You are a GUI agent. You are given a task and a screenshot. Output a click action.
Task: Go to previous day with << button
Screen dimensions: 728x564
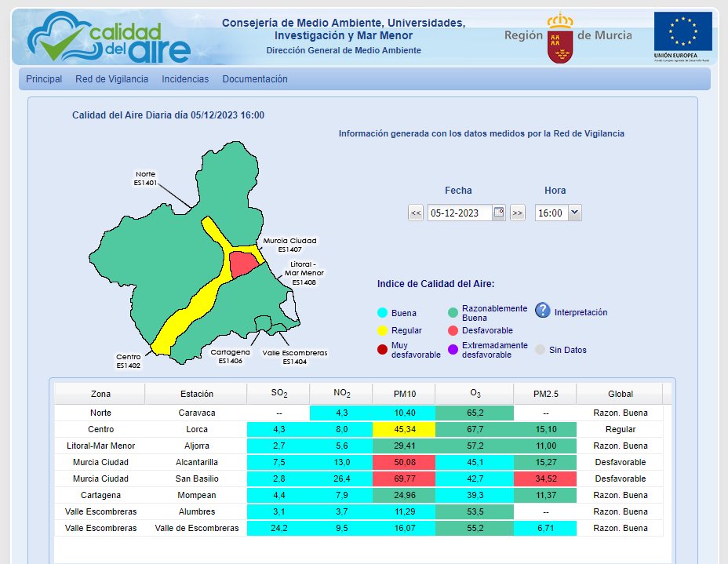pos(416,213)
